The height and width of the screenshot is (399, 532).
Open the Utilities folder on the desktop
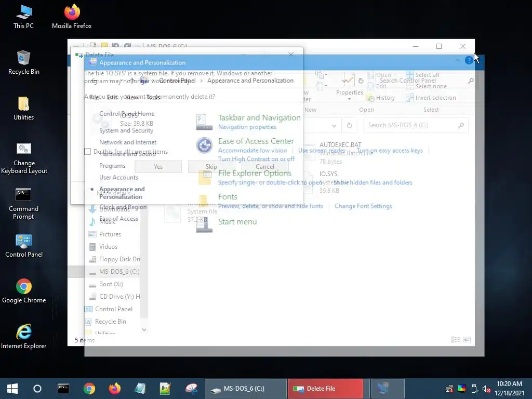click(x=23, y=109)
